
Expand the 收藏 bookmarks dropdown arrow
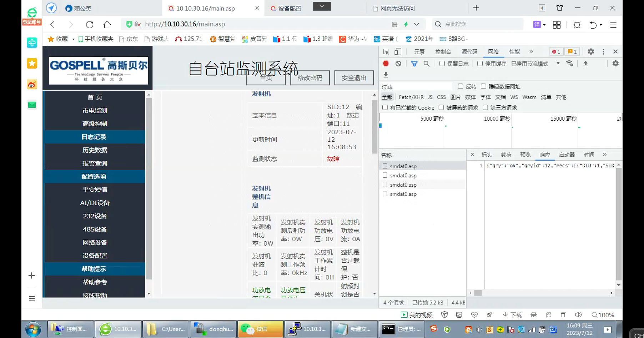(x=74, y=39)
